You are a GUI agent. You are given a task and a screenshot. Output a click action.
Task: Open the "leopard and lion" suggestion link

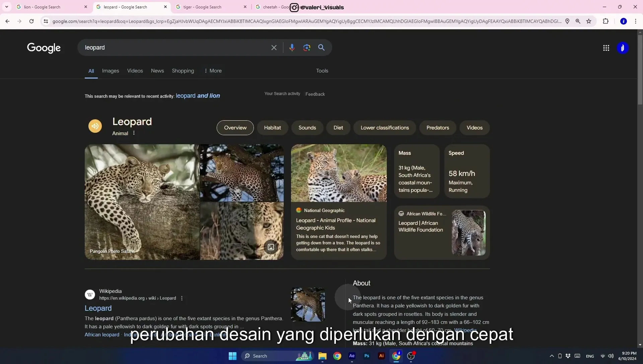point(198,96)
